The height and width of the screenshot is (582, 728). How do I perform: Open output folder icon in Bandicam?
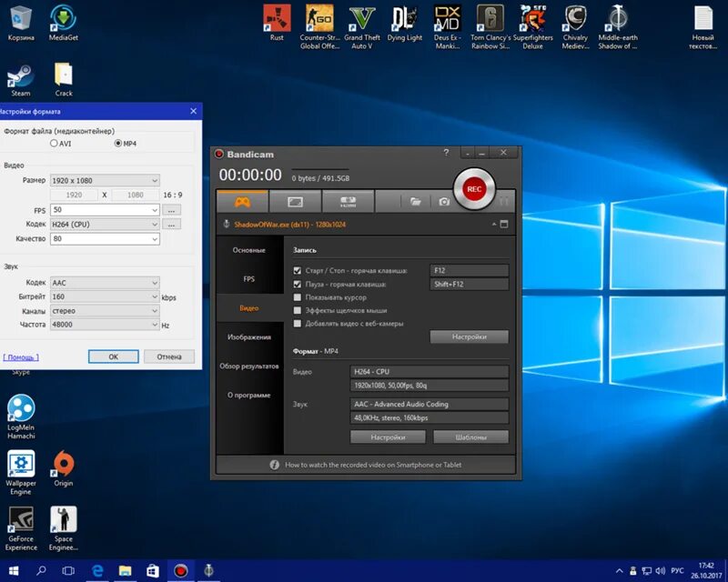pos(415,201)
